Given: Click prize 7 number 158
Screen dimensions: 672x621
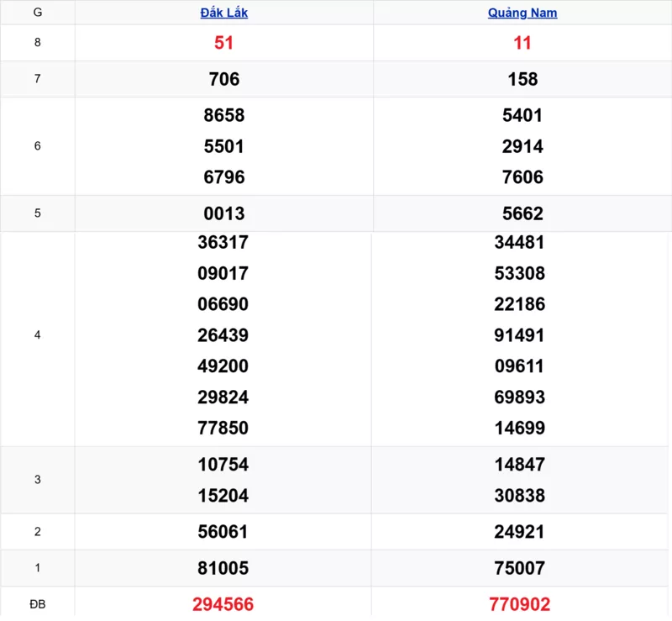Looking at the screenshot, I should coord(522,79).
